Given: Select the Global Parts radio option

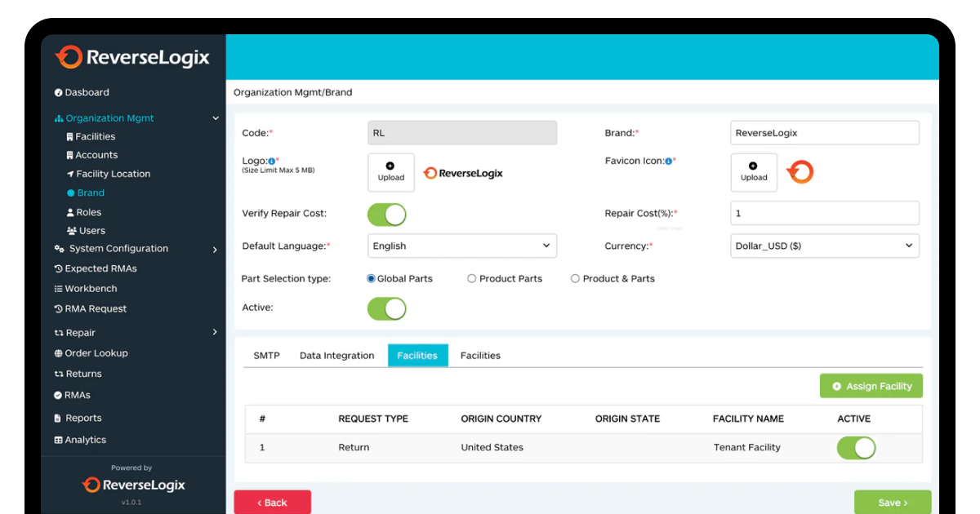Looking at the screenshot, I should [x=372, y=279].
